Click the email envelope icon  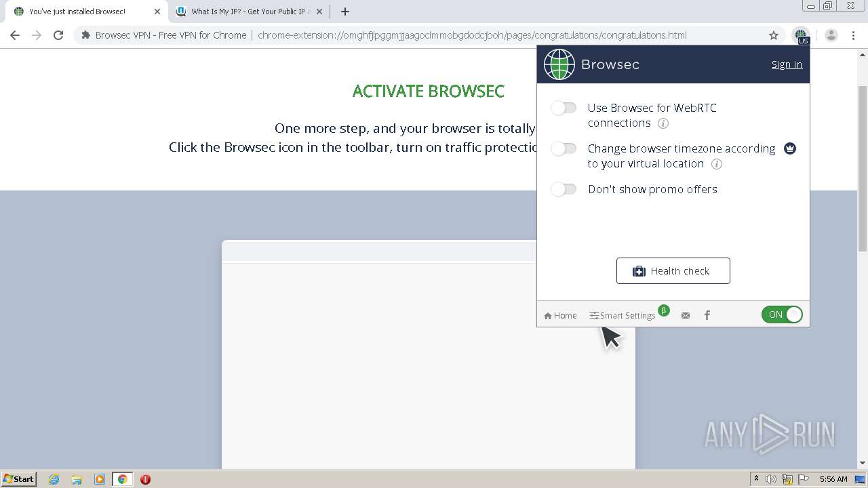click(686, 315)
